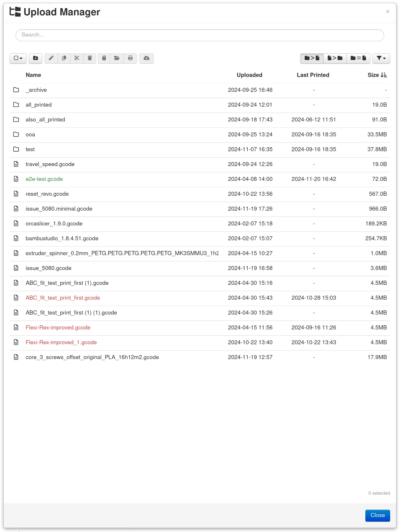Viewport: 399px width, 532px height.
Task: Select the cut (scissors) icon
Action: [77, 59]
